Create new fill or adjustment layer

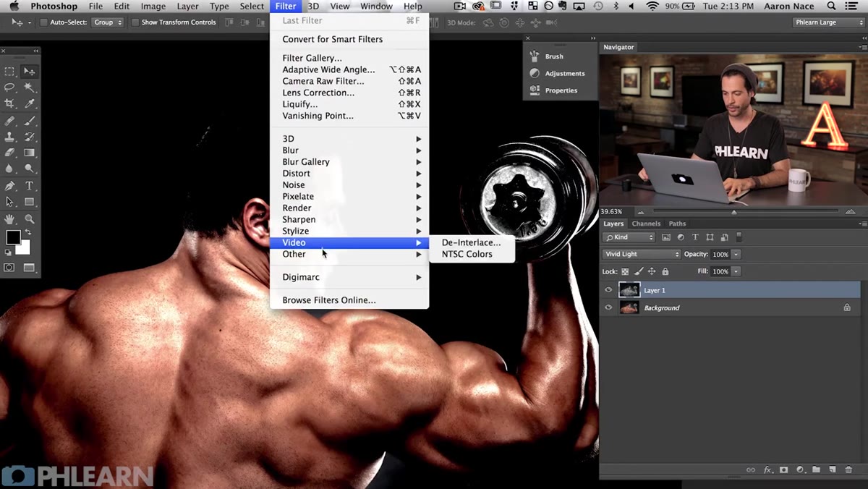tap(801, 469)
